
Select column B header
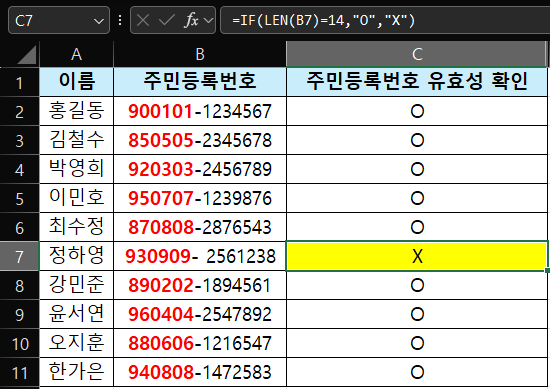pyautogui.click(x=200, y=55)
